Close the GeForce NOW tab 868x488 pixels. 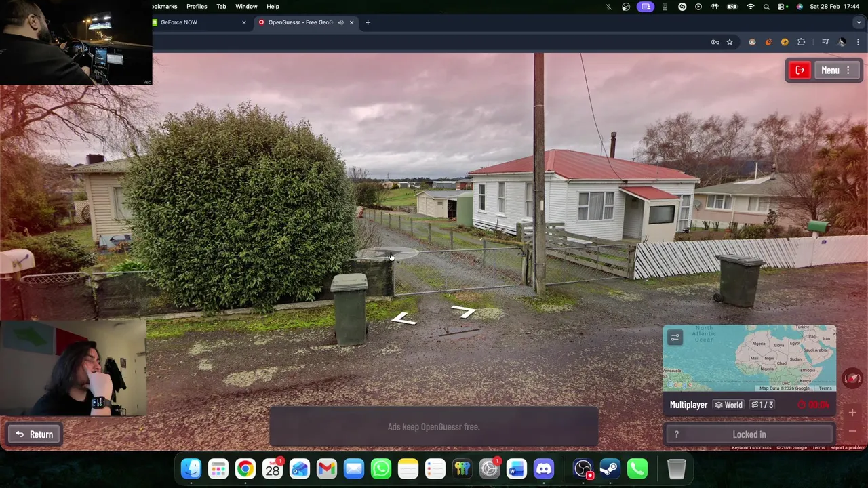(x=244, y=22)
